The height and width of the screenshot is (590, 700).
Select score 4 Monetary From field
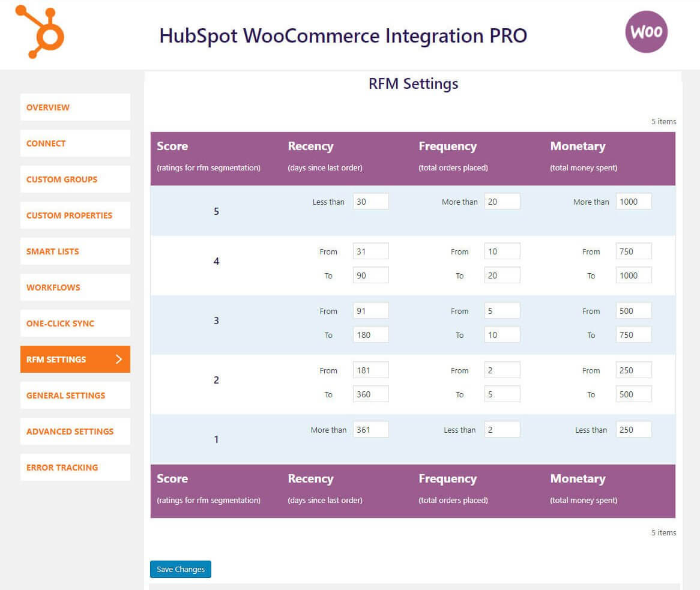633,251
